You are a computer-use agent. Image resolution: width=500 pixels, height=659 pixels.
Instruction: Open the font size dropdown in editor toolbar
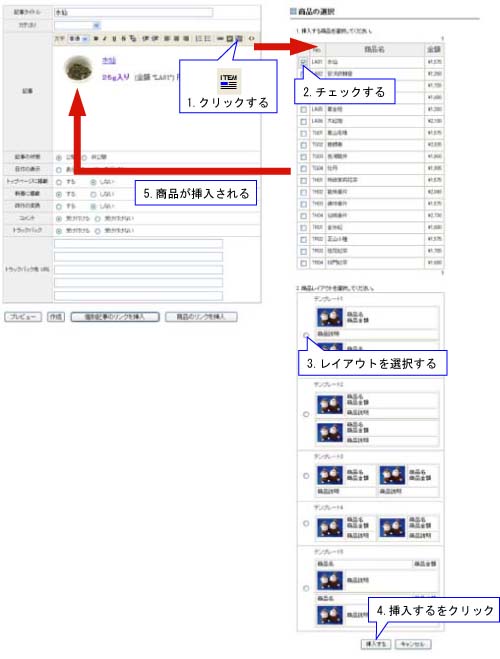click(79, 39)
